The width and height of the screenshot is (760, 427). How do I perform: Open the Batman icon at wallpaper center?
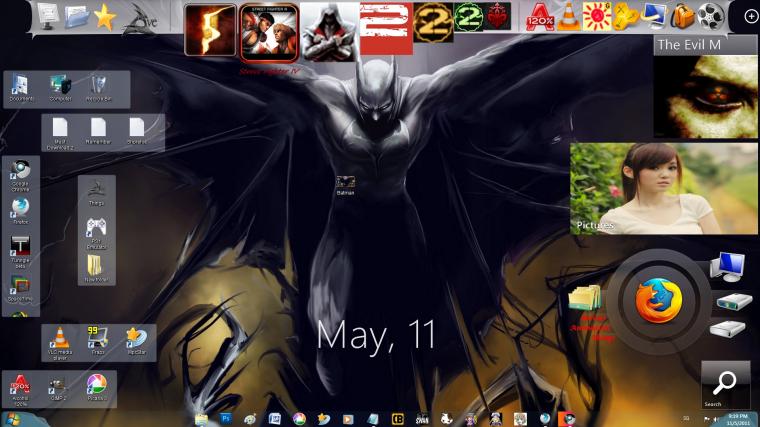pyautogui.click(x=345, y=186)
